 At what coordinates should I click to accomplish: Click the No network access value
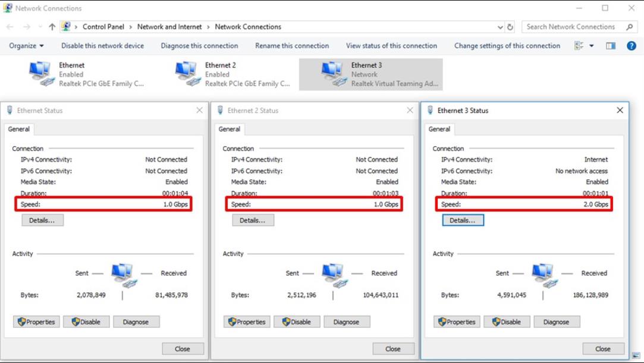click(582, 171)
